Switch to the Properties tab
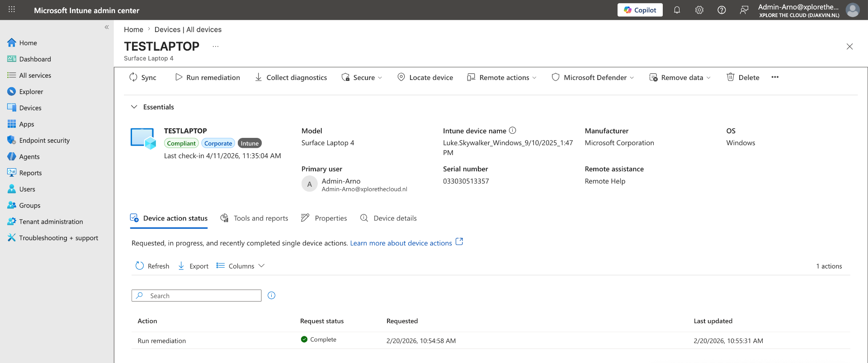The width and height of the screenshot is (868, 363). point(324,218)
